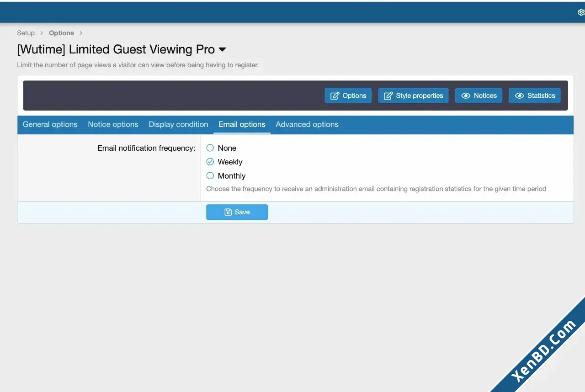Switch to Display condition tab
Viewport: 585px width, 392px height.
coord(178,124)
